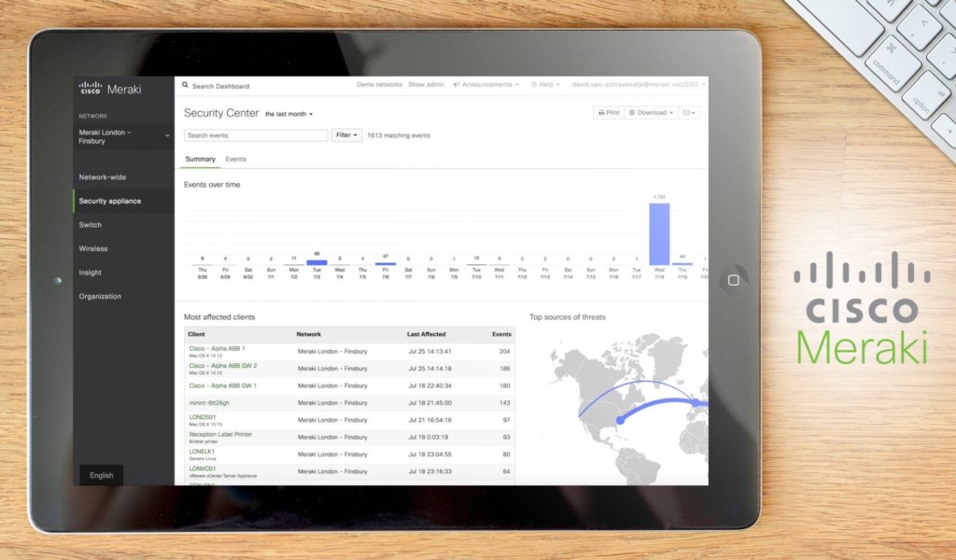Click the Search events input field
Image resolution: width=956 pixels, height=560 pixels.
tap(256, 135)
